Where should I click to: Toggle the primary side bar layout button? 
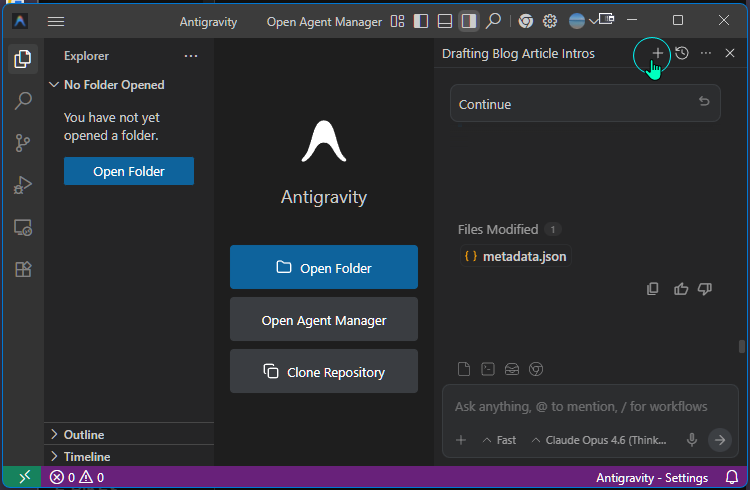[x=421, y=21]
